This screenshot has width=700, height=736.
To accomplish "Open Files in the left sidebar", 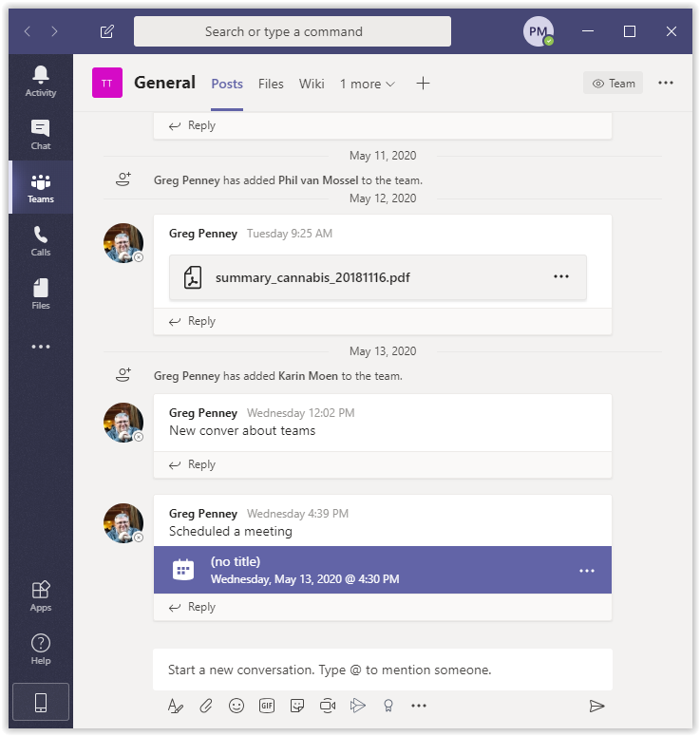I will point(41,293).
